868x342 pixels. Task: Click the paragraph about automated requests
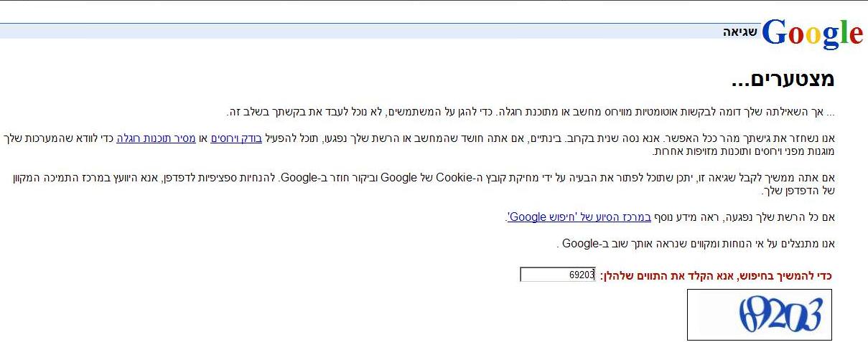click(x=531, y=112)
